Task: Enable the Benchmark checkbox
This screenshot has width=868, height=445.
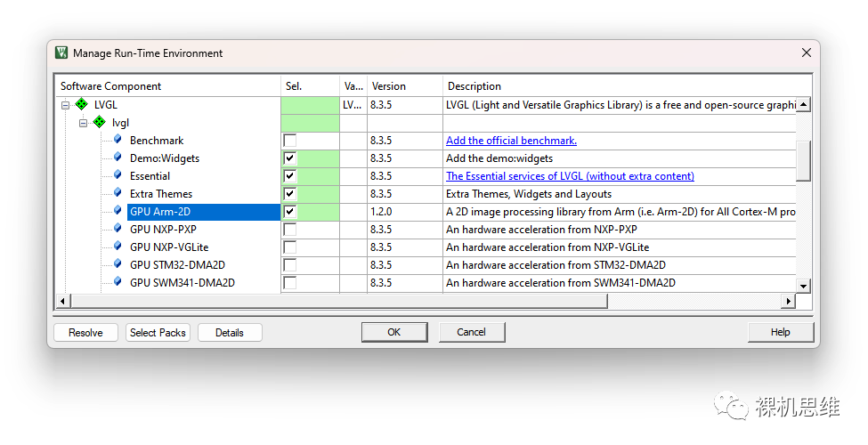Action: (289, 141)
